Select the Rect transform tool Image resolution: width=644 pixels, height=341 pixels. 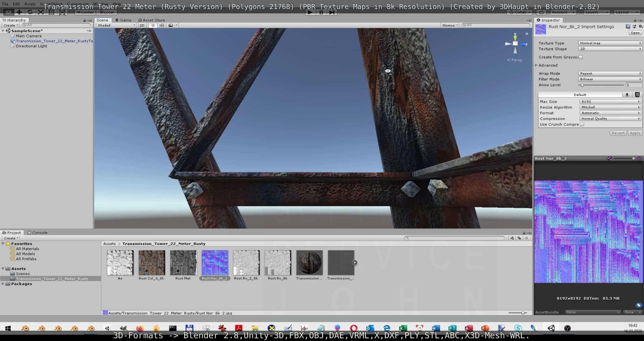51,12
